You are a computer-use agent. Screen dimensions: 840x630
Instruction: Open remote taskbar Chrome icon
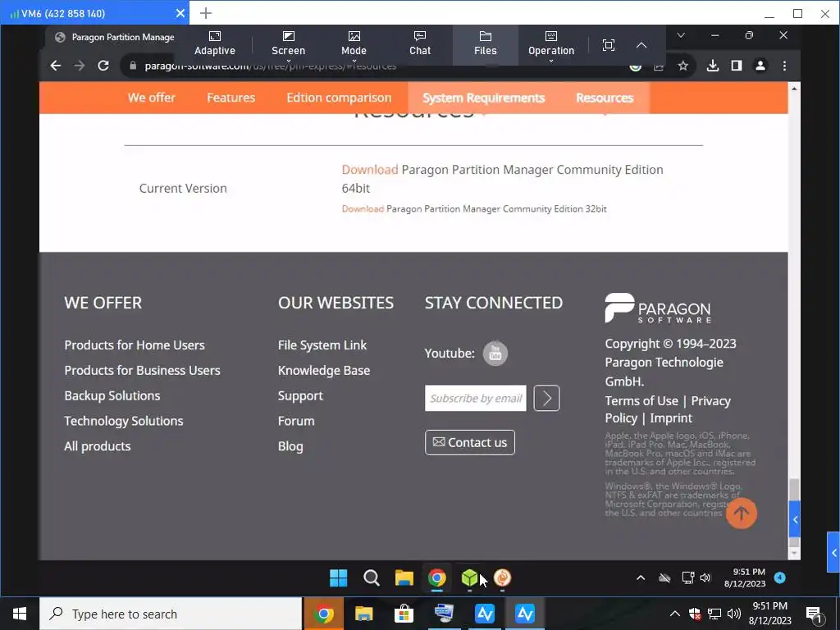click(x=436, y=578)
